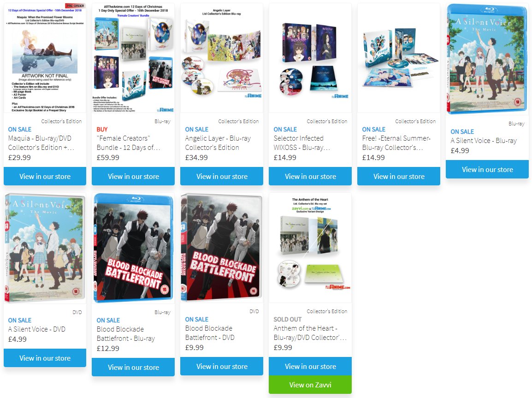Open the Maquia collector's edition product image
This screenshot has width=532, height=398.
point(45,58)
